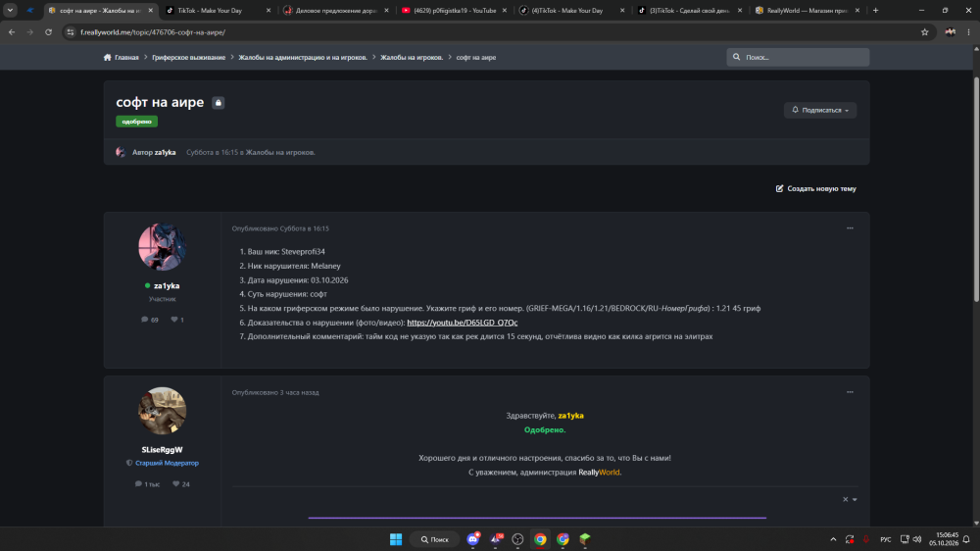The image size is (980, 551).
Task: Open Windows Start menu
Action: (396, 539)
